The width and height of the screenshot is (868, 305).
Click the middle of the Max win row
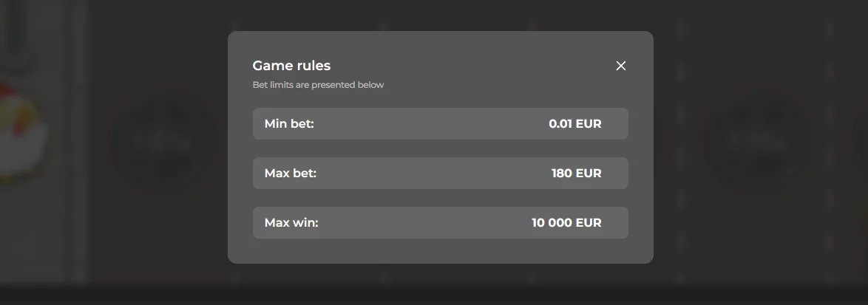tap(440, 222)
